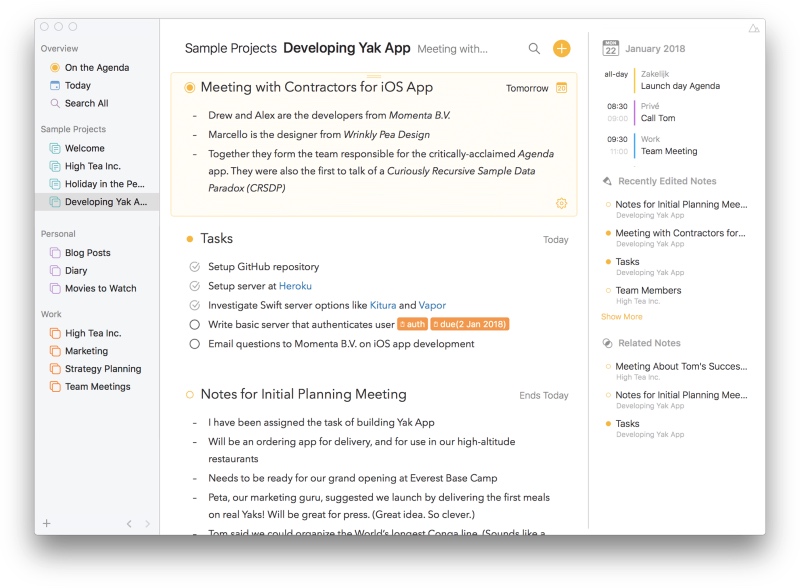Toggle On the Agenda dot for Tasks note
The image size is (800, 588).
tap(189, 239)
